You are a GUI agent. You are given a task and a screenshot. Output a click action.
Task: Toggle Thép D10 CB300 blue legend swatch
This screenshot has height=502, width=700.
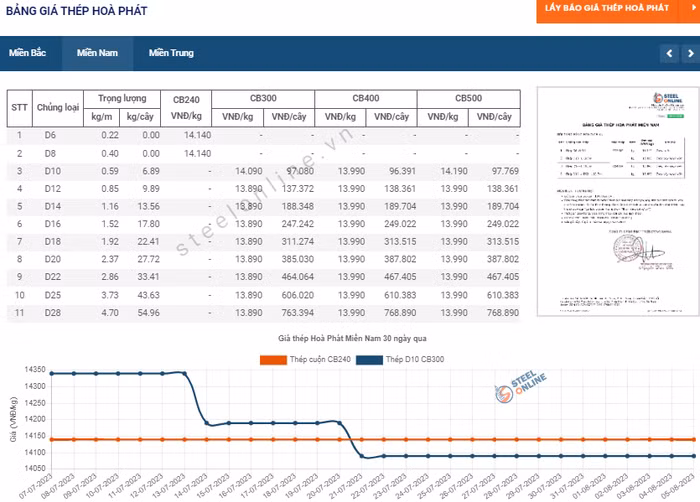[369, 360]
